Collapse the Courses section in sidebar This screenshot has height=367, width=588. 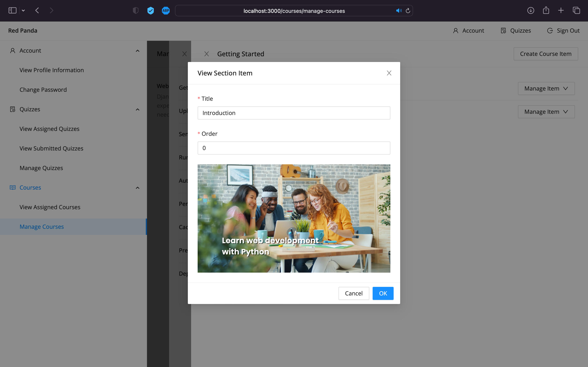(x=137, y=188)
